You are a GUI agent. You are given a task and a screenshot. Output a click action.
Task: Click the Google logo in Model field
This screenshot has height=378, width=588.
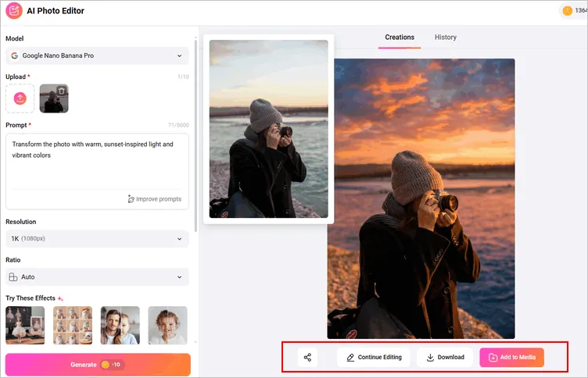coord(15,55)
